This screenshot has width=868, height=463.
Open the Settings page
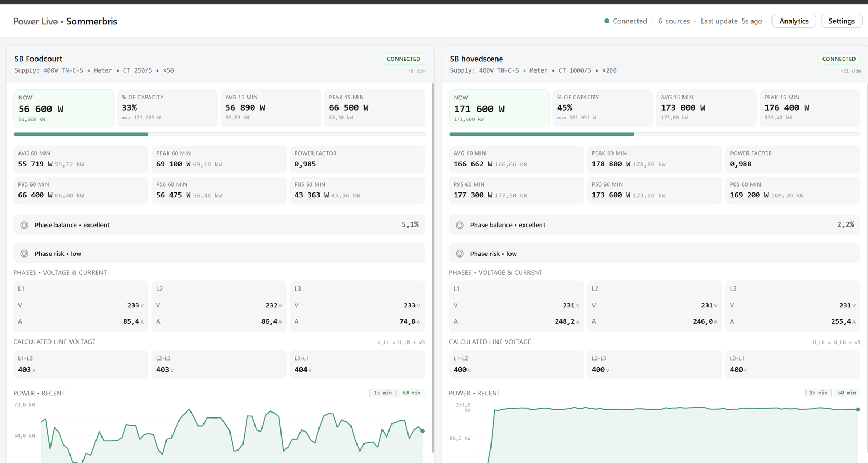(x=841, y=21)
